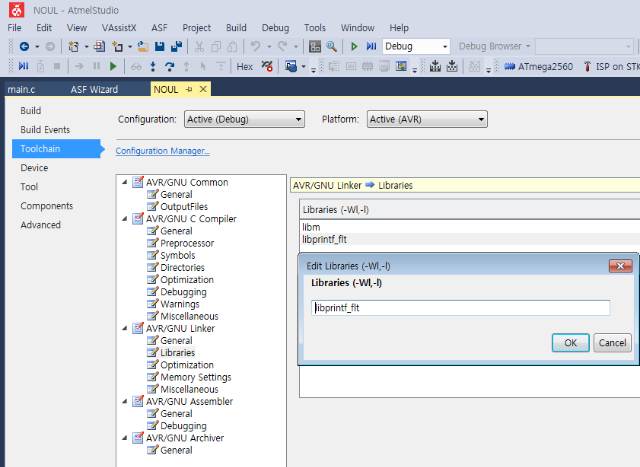Click OK in Edit Libraries dialog
640x467 pixels.
[570, 343]
